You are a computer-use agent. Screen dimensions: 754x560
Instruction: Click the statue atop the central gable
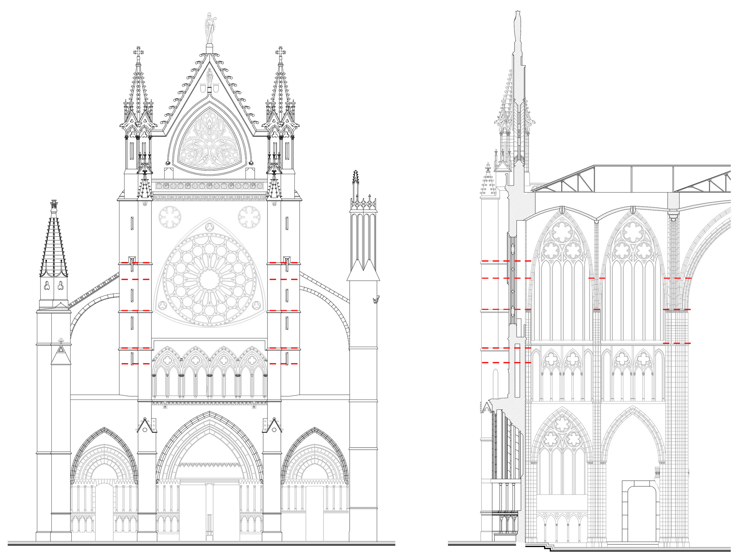point(210,28)
